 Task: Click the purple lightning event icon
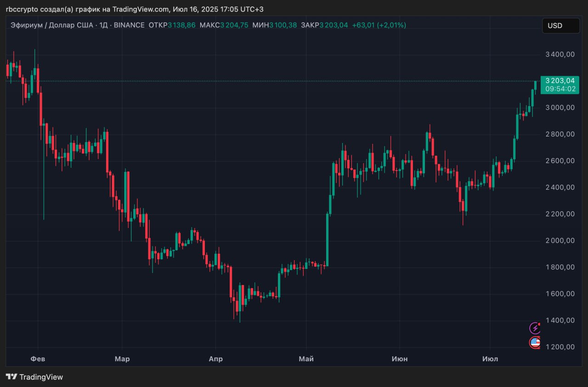(535, 328)
